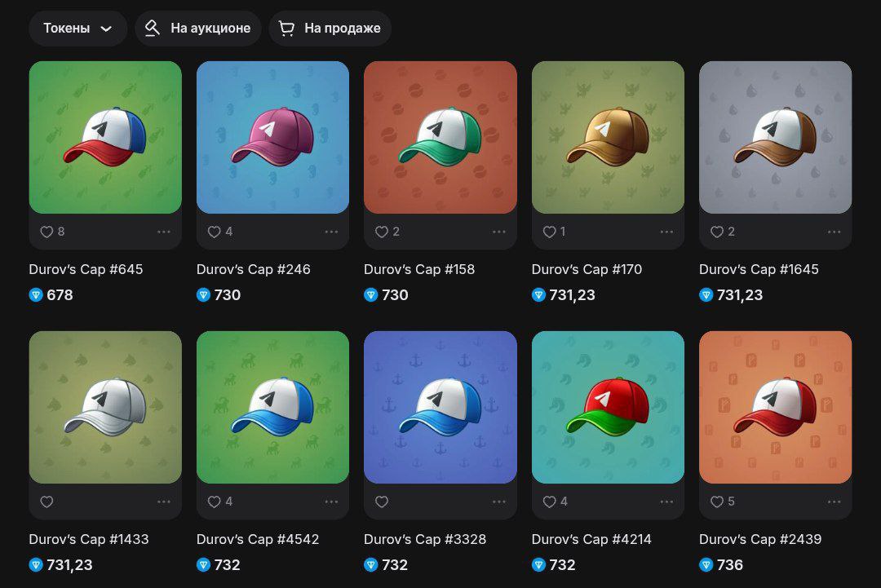Image resolution: width=881 pixels, height=588 pixels.
Task: Open the Durov's Cap #1645 thumbnail
Action: point(776,137)
